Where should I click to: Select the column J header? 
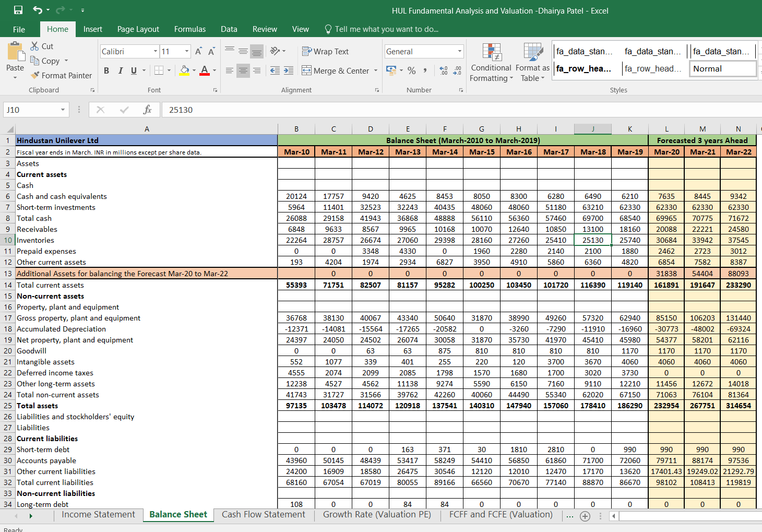click(x=593, y=129)
